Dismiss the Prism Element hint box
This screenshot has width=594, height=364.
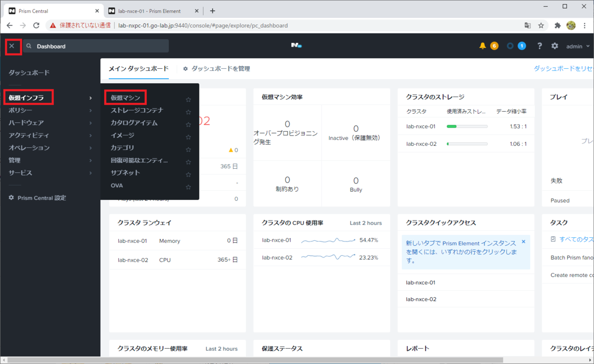(x=524, y=242)
